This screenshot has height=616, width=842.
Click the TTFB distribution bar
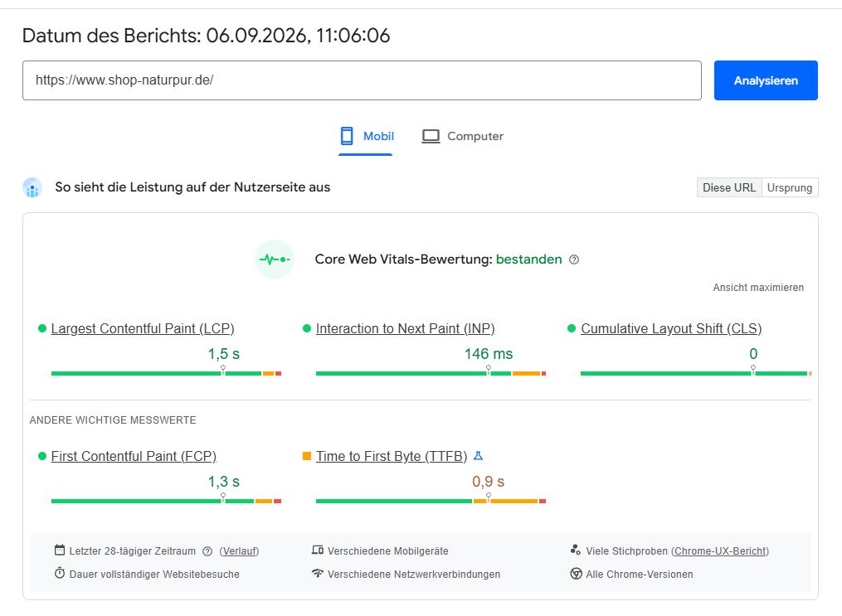431,501
